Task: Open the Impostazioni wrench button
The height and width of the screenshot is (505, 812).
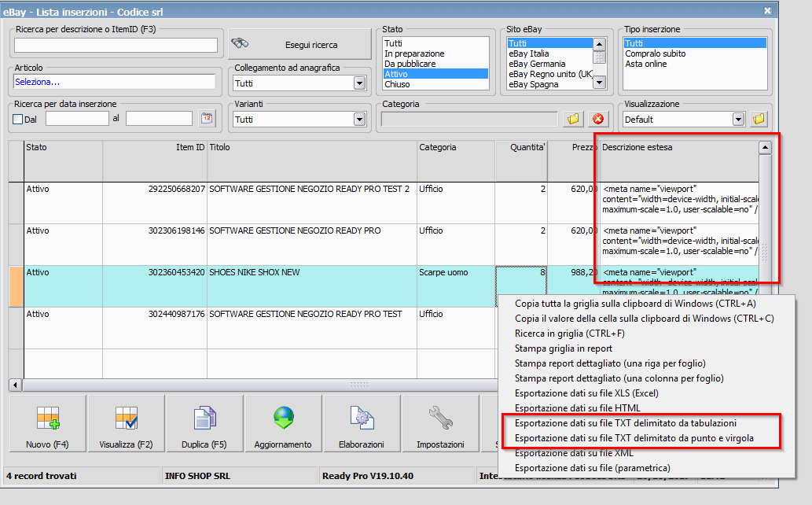Action: pyautogui.click(x=441, y=424)
